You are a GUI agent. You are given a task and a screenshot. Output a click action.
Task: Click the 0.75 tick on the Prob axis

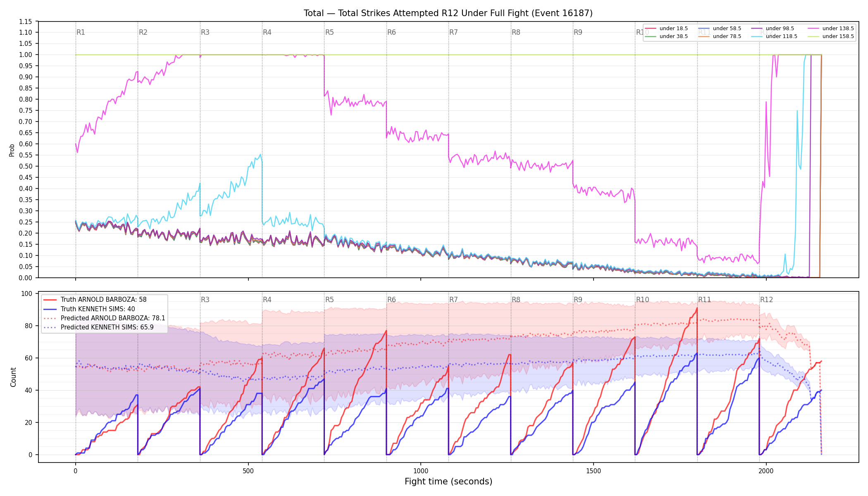[x=26, y=110]
